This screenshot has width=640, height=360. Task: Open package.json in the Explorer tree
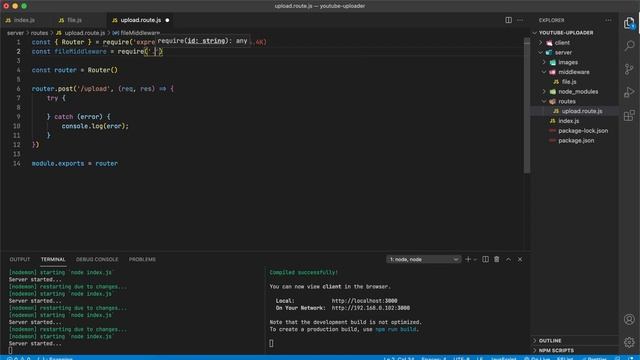click(x=576, y=140)
